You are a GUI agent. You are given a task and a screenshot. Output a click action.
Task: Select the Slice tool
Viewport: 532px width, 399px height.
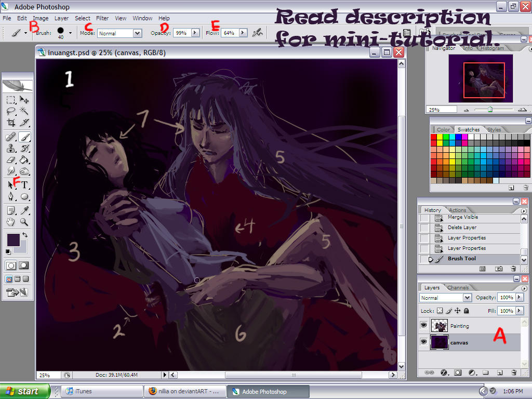click(24, 123)
